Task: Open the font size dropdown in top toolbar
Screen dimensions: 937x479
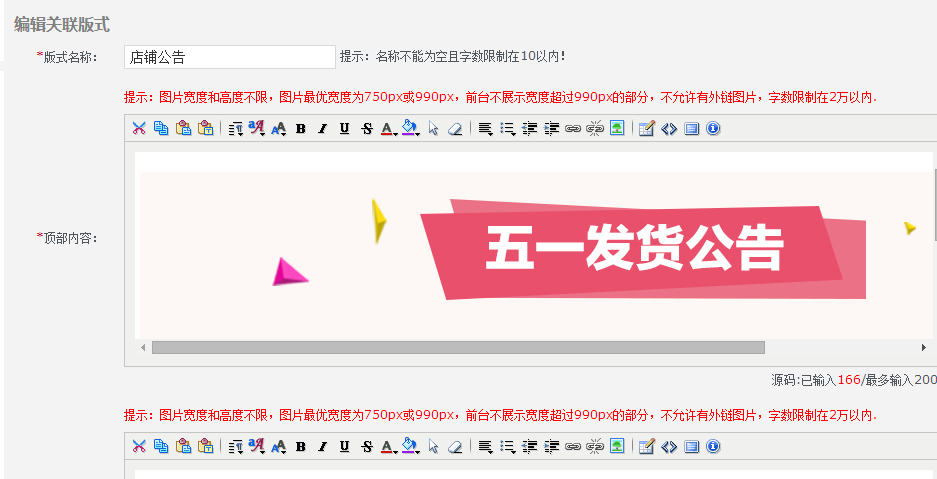Action: click(278, 128)
